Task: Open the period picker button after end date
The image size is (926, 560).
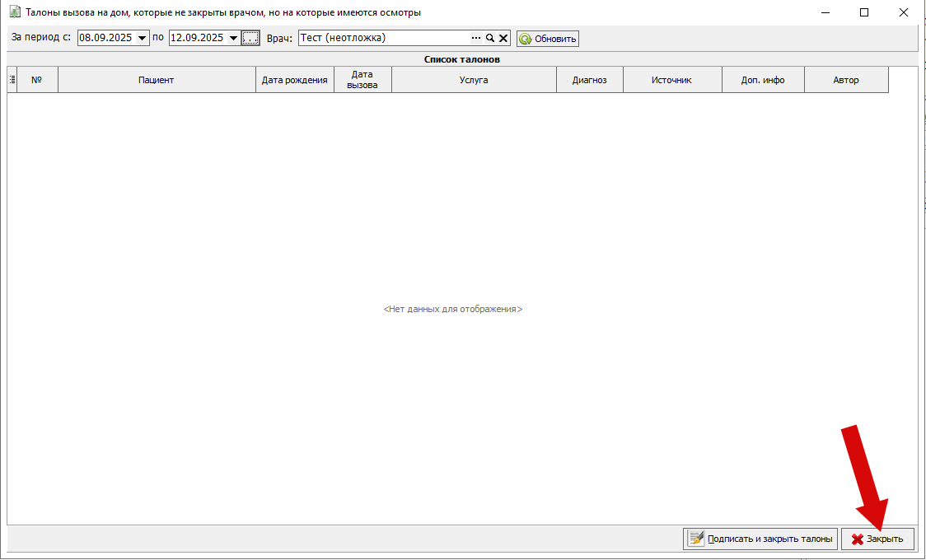Action: coord(251,38)
